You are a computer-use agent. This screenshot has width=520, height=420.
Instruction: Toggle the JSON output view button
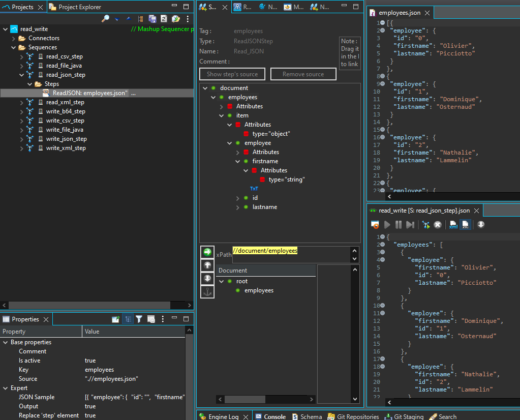tap(465, 224)
